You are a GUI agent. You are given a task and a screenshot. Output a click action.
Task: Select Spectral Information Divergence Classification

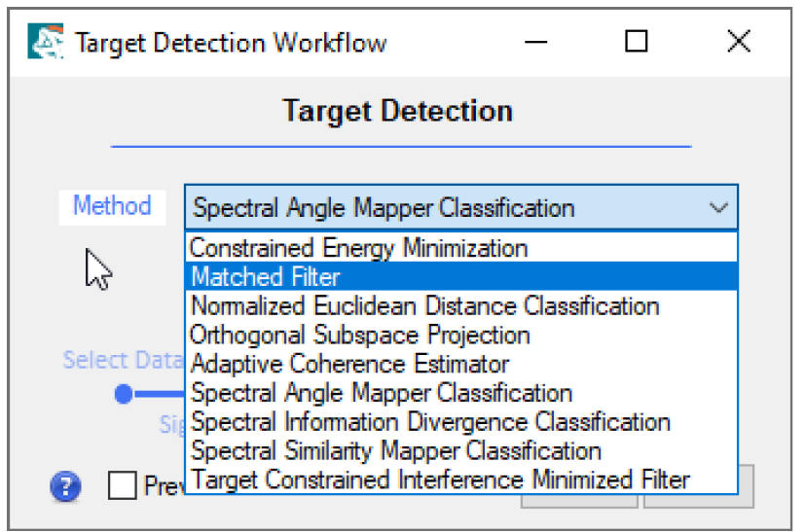(x=430, y=422)
